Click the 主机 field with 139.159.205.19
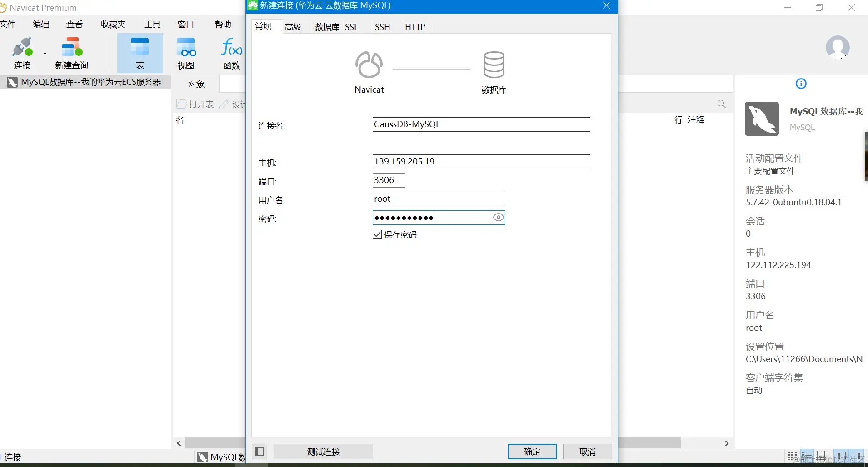The width and height of the screenshot is (868, 467). 481,162
